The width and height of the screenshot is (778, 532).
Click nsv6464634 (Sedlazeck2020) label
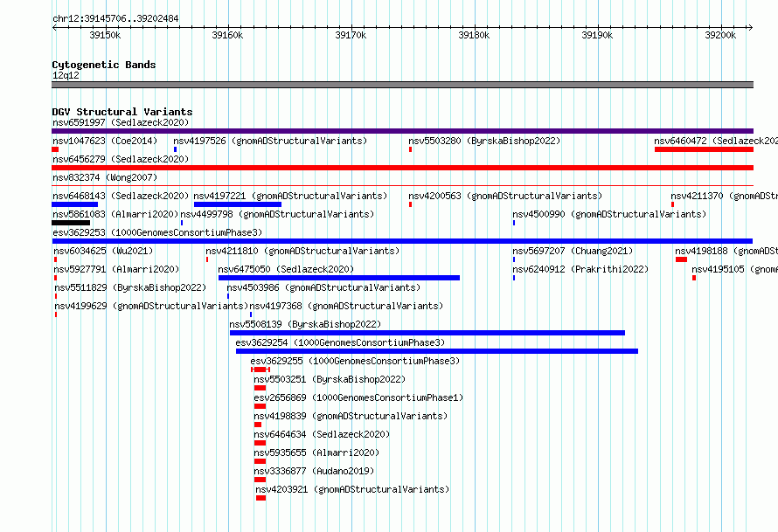(322, 434)
